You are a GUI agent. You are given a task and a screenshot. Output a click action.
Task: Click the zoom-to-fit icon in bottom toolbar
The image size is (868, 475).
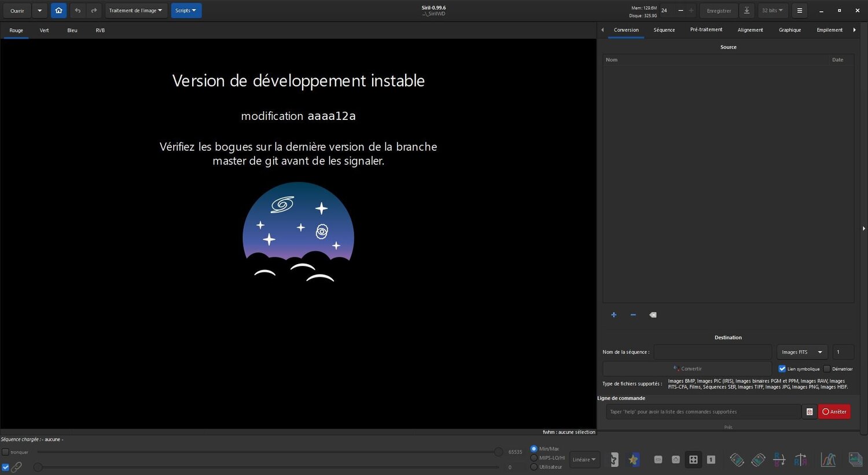coord(693,460)
